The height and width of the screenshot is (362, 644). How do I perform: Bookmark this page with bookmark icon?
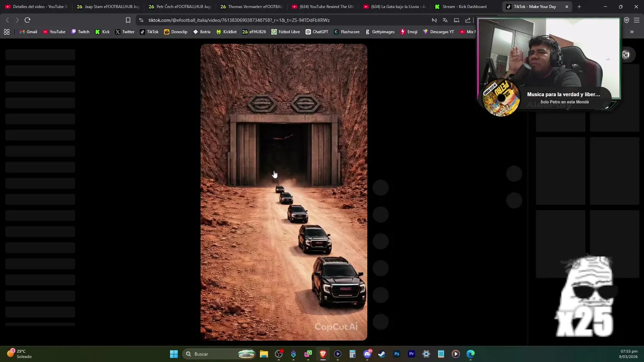pos(128,20)
